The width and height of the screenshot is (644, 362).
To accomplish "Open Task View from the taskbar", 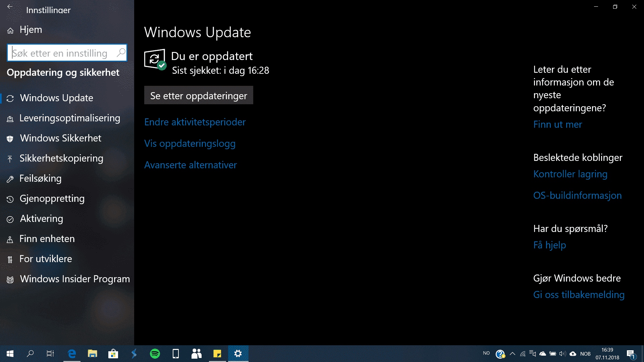I will click(50, 354).
